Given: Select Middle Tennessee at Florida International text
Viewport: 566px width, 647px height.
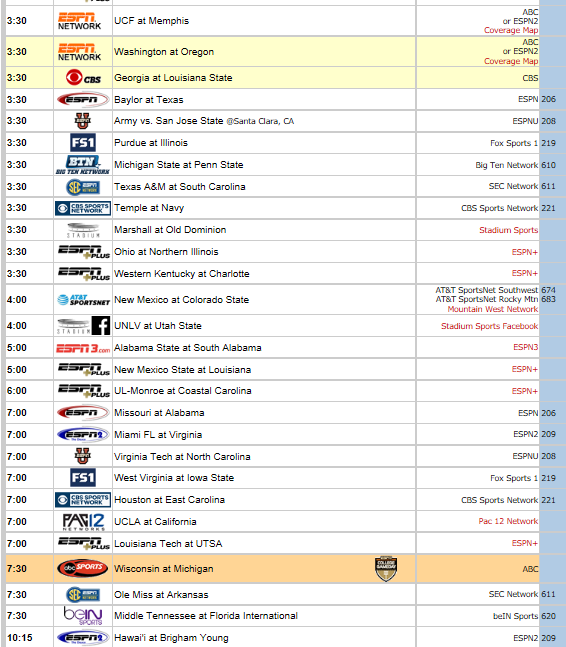Looking at the screenshot, I should pos(206,616).
